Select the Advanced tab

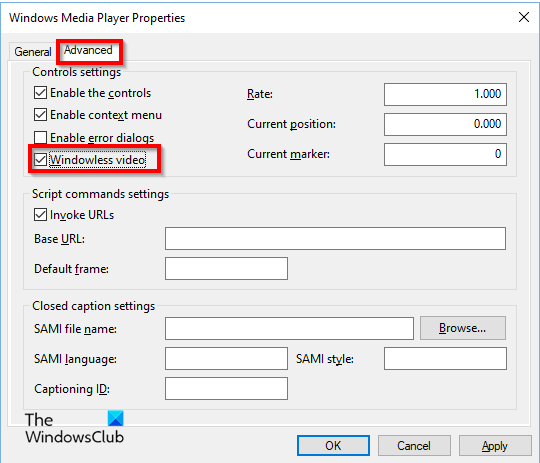89,51
